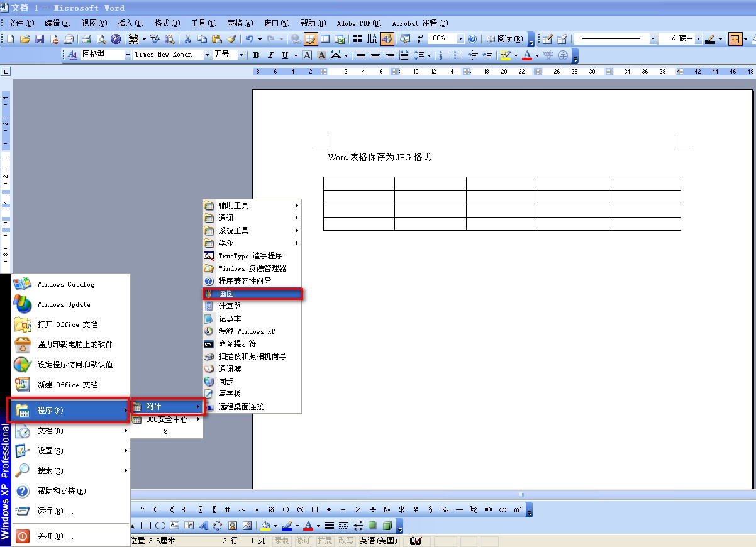This screenshot has height=547, width=756.
Task: Open the 五号 font size dropdown
Action: click(x=241, y=55)
